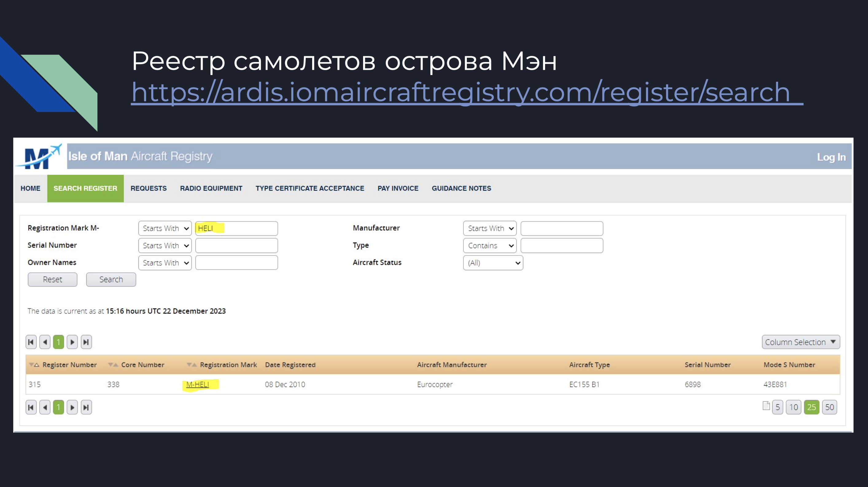The image size is (868, 487).
Task: Go to last page in bottom pager
Action: [86, 407]
